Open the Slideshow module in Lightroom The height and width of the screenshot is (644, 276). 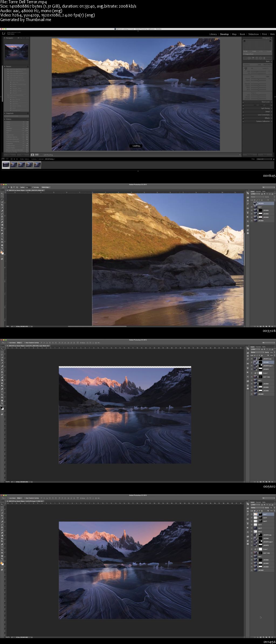pyautogui.click(x=253, y=34)
